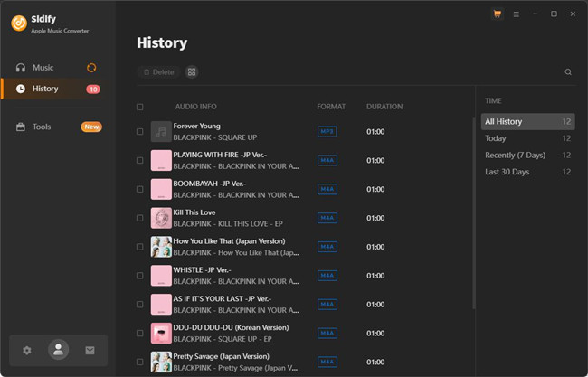588x377 pixels.
Task: Click the FORMAT column header
Action: coord(331,107)
